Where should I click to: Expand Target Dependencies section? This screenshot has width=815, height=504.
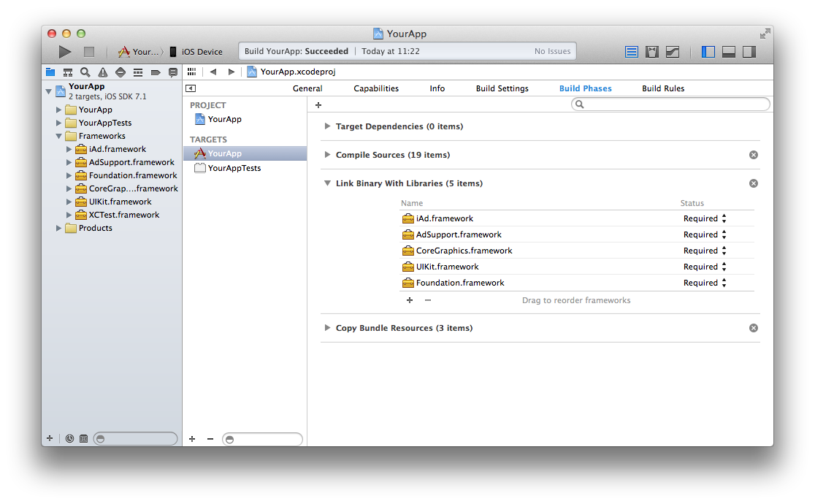[x=328, y=126]
